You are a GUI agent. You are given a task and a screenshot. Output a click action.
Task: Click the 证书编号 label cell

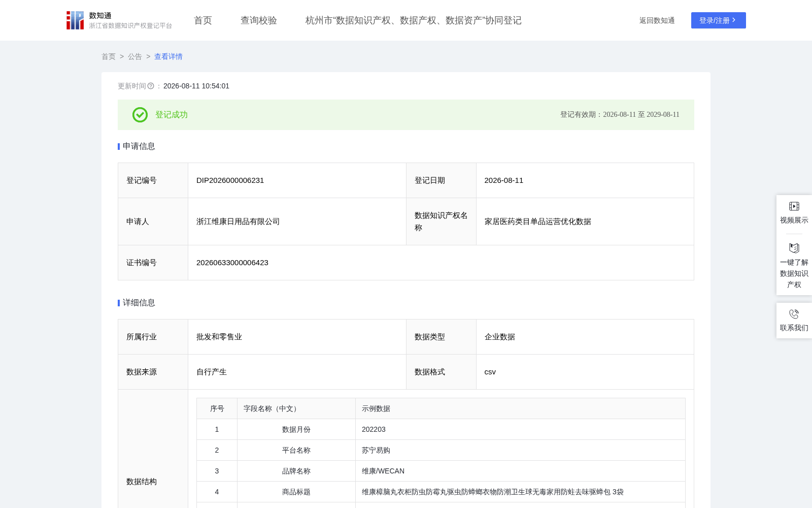coord(153,263)
